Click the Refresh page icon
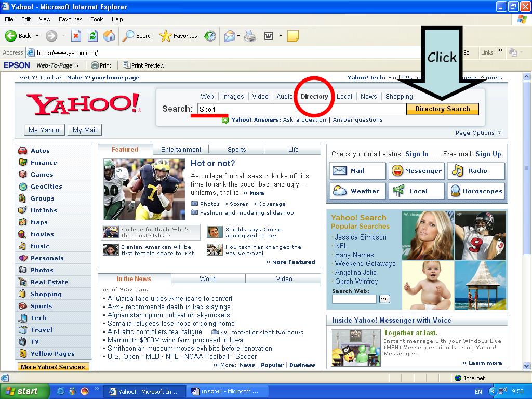The width and height of the screenshot is (532, 399). tap(92, 36)
